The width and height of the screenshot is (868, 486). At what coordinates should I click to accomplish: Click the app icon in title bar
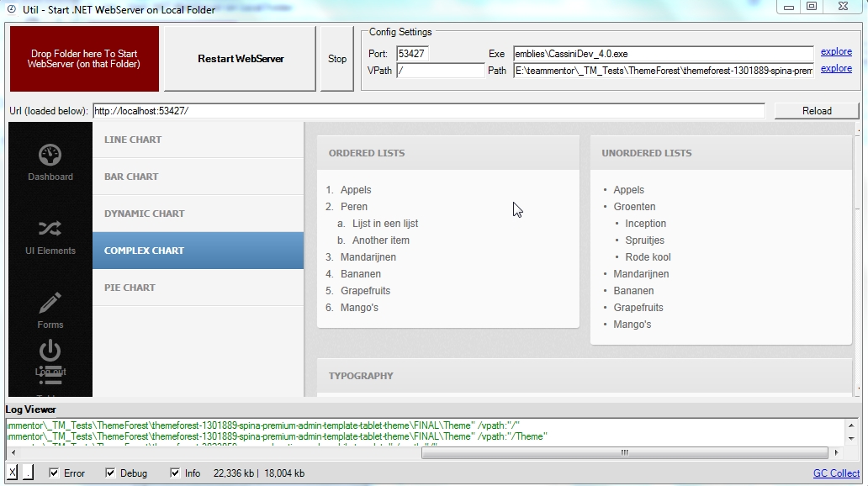tap(11, 9)
